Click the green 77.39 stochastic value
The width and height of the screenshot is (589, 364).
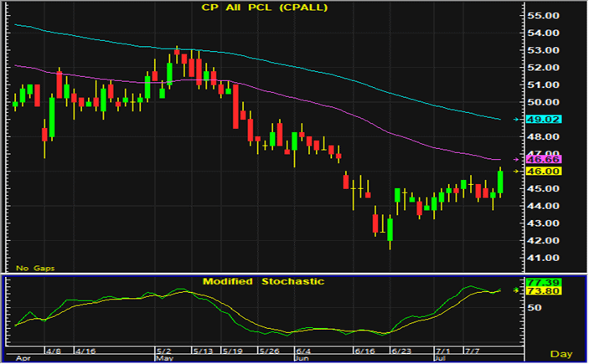tap(544, 282)
